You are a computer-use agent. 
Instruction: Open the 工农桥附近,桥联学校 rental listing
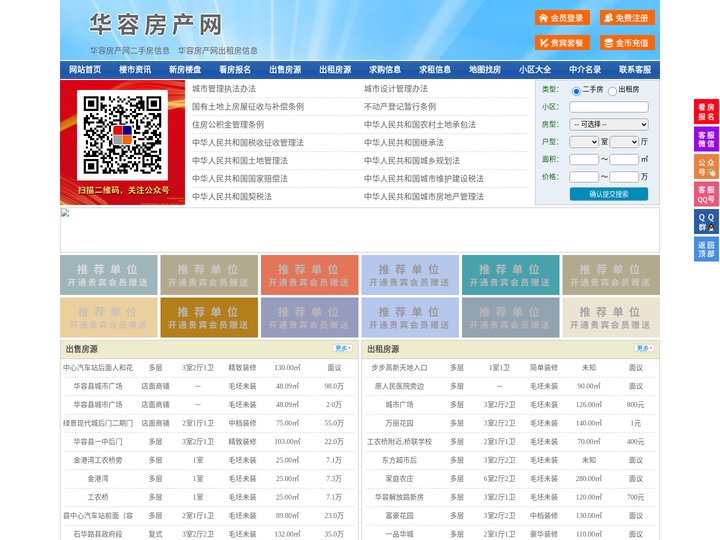399,441
